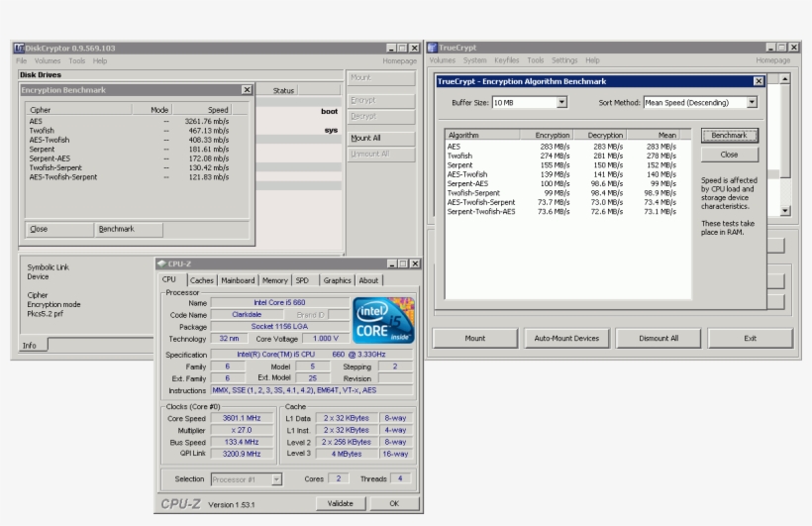Viewport: 812px width, 526px height.
Task: Click the Intel Core i5 logo in CPU-Z
Action: point(383,320)
